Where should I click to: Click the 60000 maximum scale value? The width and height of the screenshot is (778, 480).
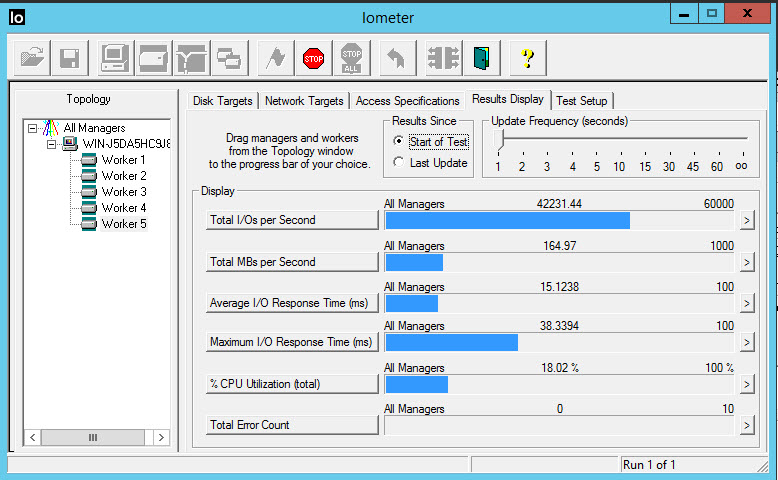pos(718,204)
